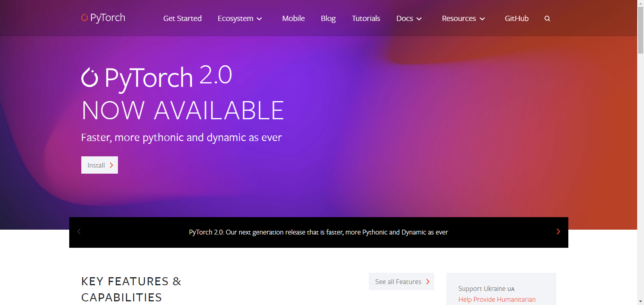Screen dimensions: 644x305
Task: Click the scrollbar up arrow
Action: pos(640,3)
